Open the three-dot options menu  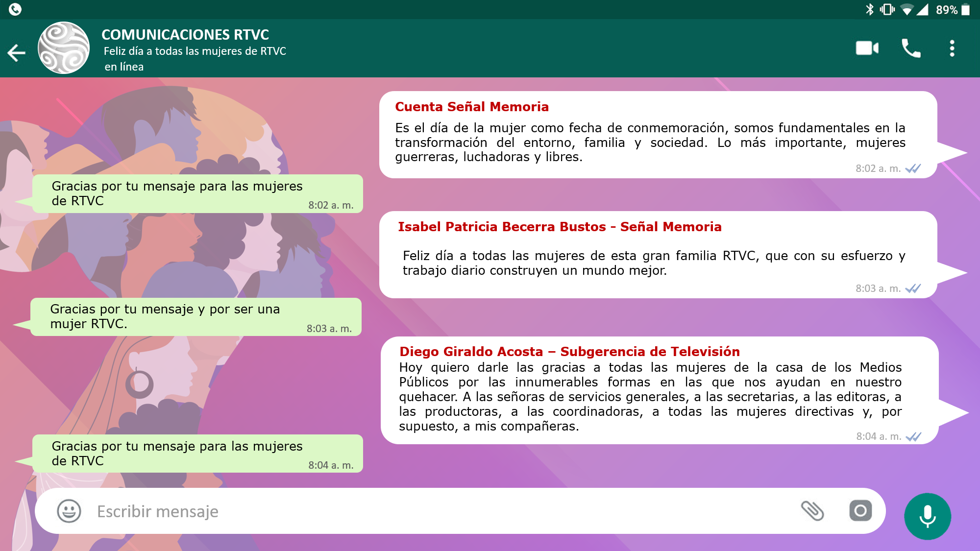tap(952, 48)
